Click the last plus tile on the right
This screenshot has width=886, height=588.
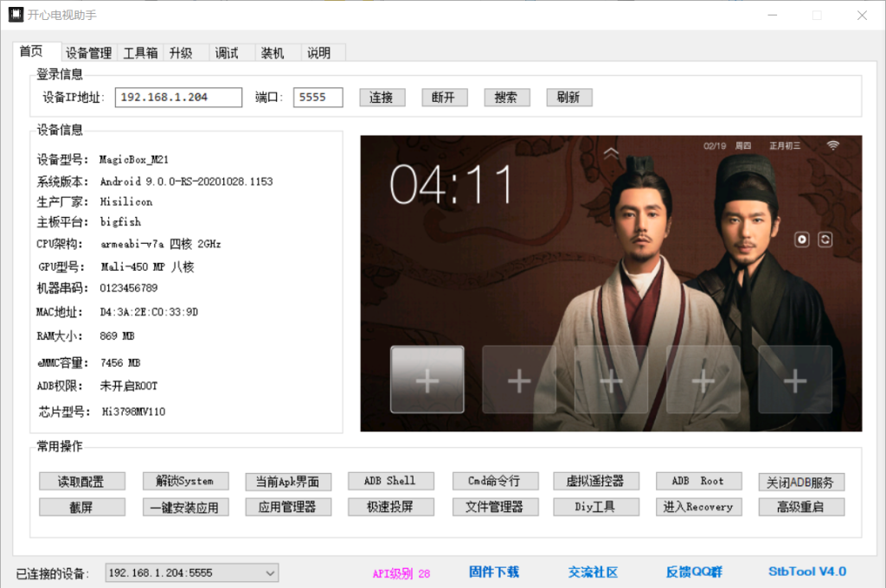tap(794, 380)
